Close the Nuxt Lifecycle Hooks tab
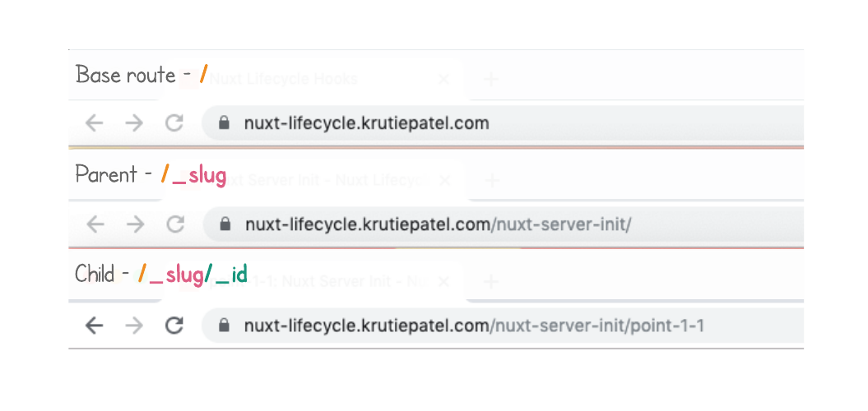This screenshot has height=411, width=868. pos(443,80)
